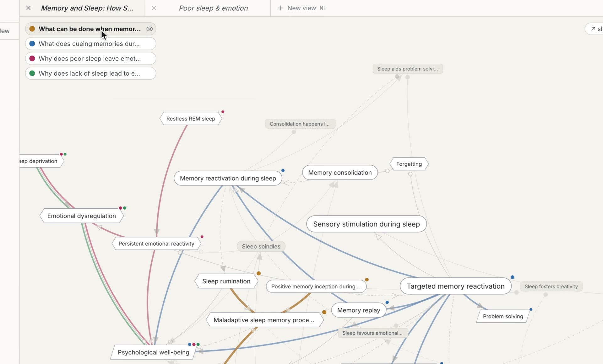Click the Emotional dysregulation node

82,216
